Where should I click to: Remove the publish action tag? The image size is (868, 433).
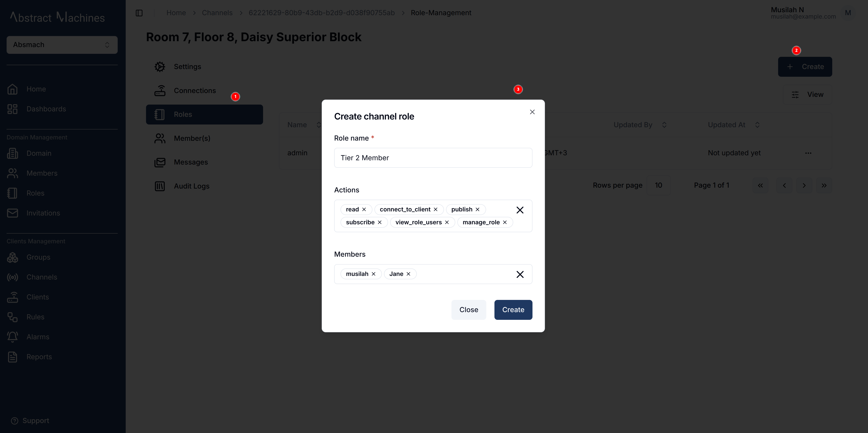[477, 209]
